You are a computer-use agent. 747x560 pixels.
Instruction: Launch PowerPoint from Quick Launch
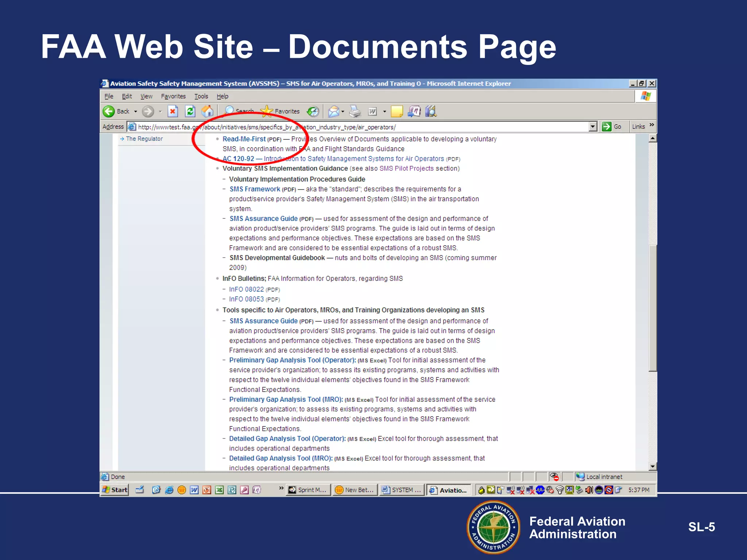[x=207, y=490]
